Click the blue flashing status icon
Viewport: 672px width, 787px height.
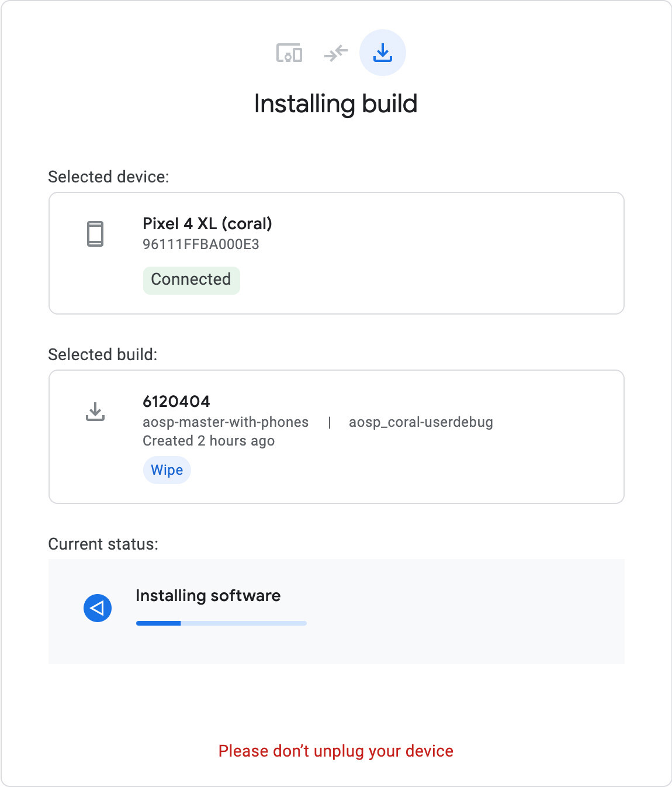[98, 607]
